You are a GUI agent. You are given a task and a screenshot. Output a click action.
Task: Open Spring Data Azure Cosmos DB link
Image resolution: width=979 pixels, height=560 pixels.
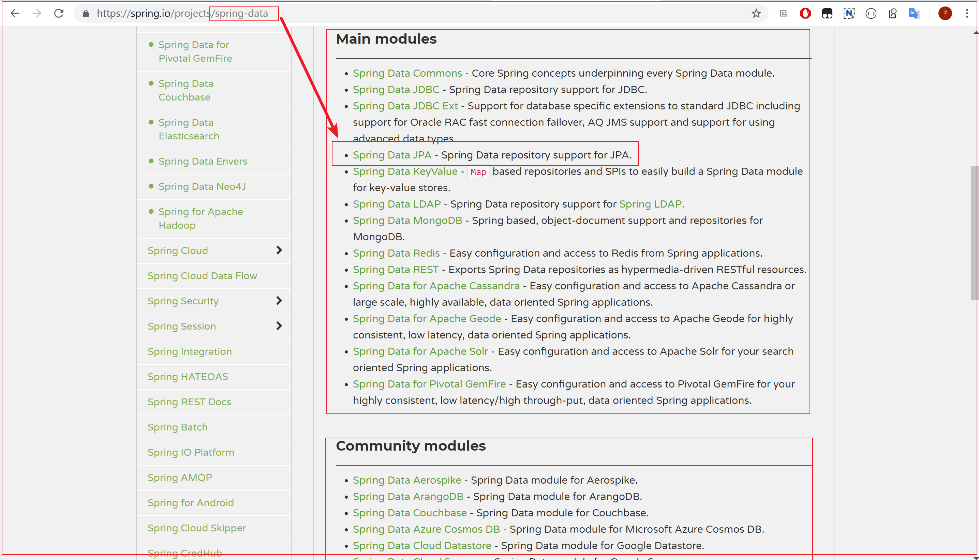pos(426,529)
